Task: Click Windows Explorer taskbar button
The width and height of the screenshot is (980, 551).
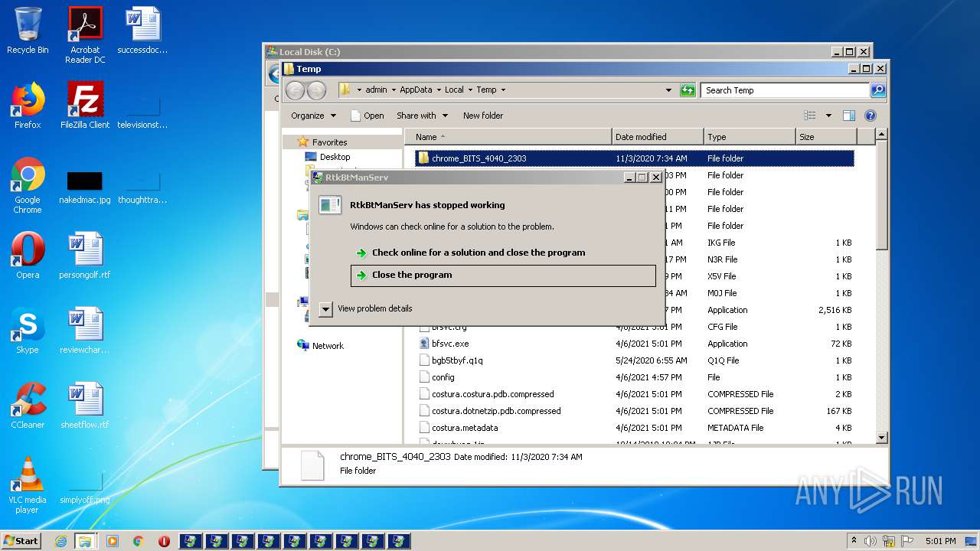Action: pyautogui.click(x=85, y=541)
